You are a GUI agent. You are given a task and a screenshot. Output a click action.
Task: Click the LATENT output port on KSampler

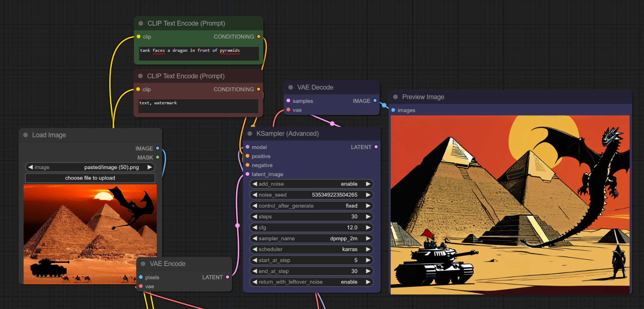coord(376,147)
